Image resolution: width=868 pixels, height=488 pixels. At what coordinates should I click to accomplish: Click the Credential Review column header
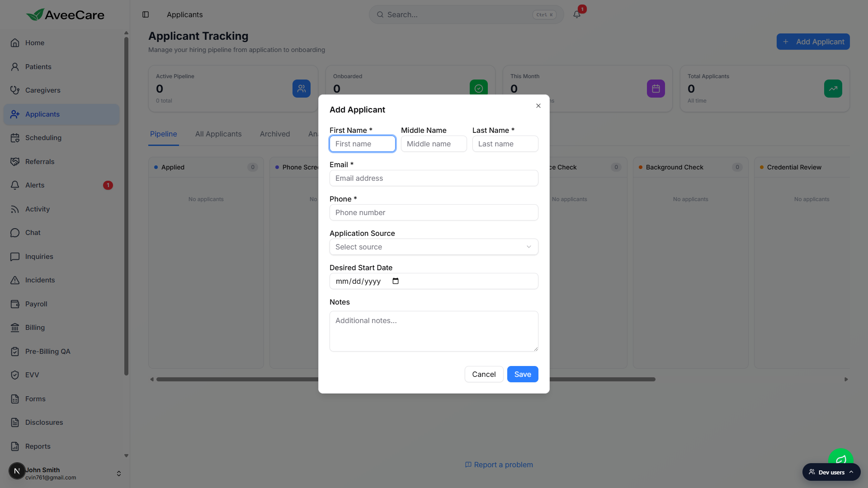pos(802,167)
